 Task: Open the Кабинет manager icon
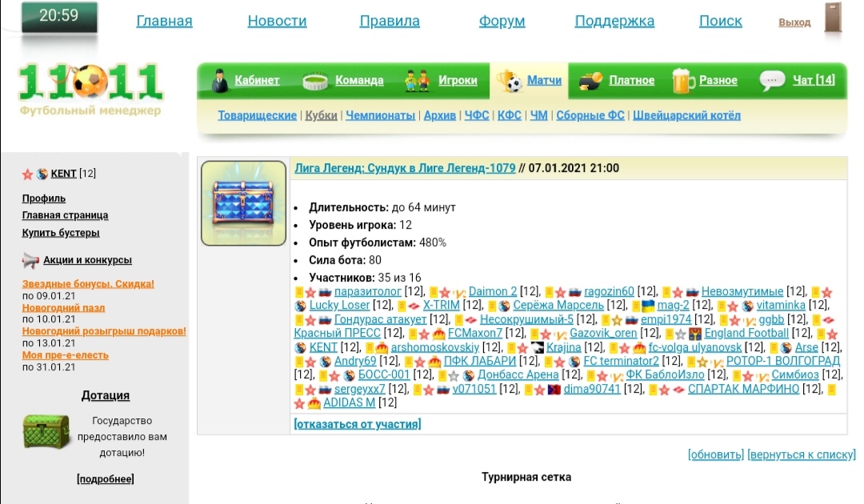pyautogui.click(x=219, y=81)
